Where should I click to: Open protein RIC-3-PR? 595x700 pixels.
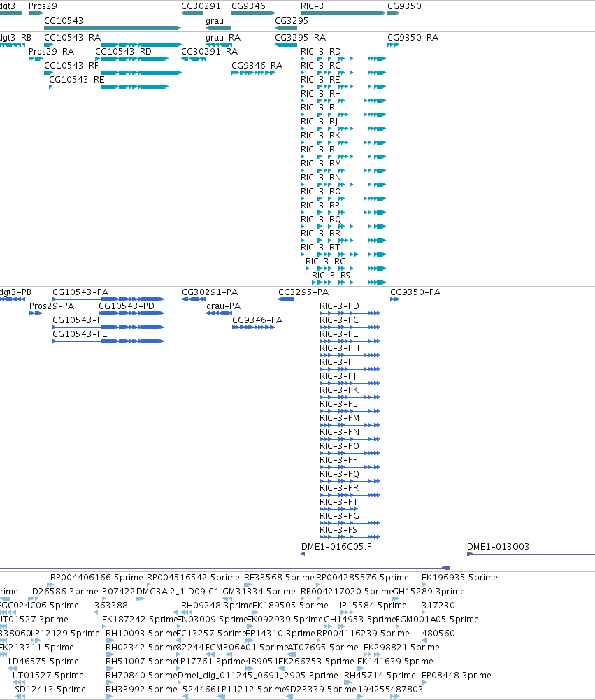(x=339, y=488)
